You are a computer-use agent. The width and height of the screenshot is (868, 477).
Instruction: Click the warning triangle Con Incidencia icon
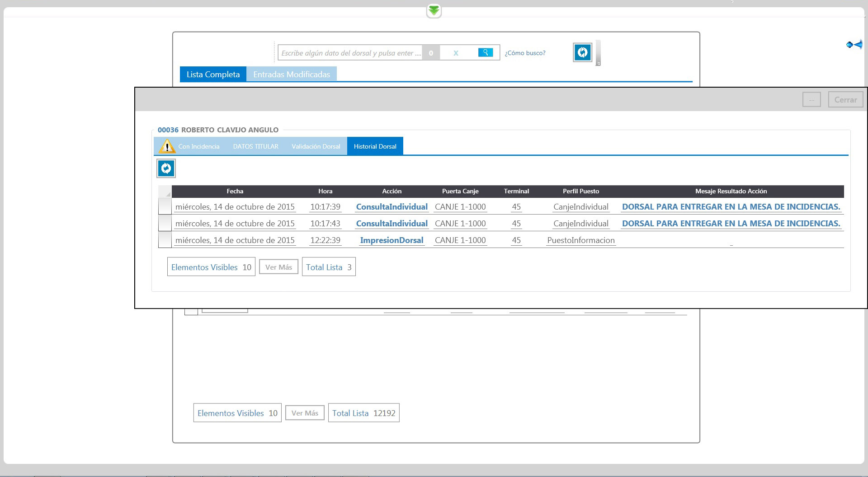click(x=167, y=146)
